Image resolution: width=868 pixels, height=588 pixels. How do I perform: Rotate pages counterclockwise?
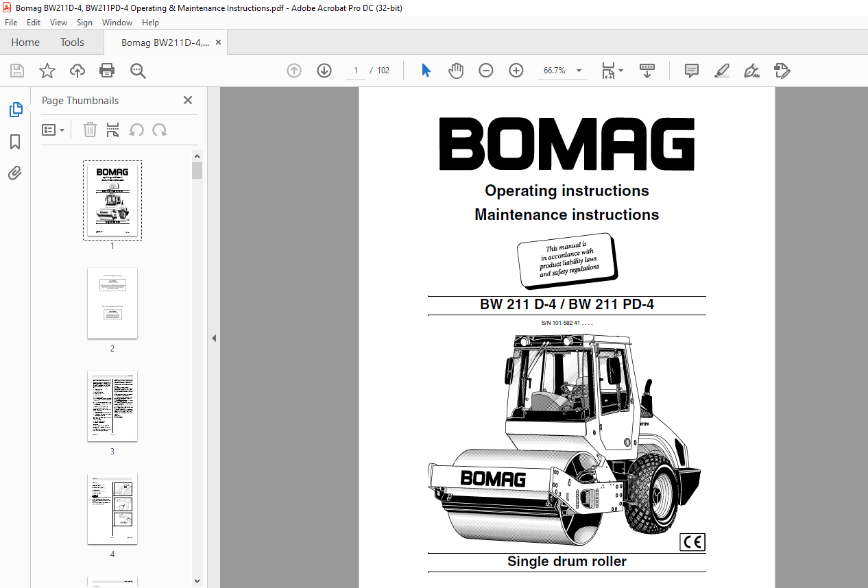[136, 130]
